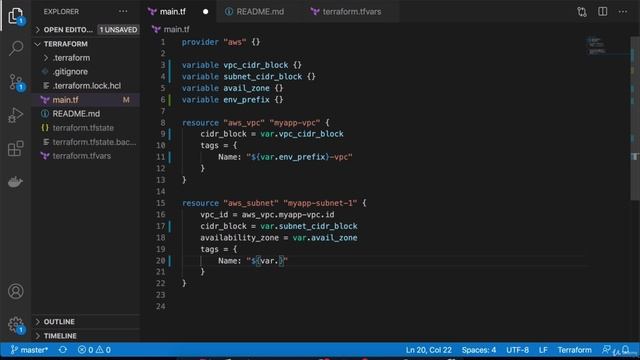Click main.tf in the breadcrumb
The width and height of the screenshot is (640, 360).
pos(176,29)
